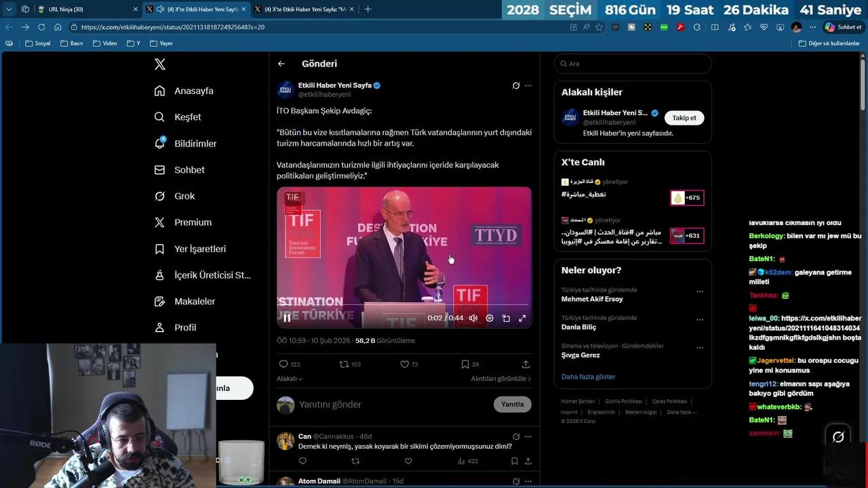
Task: Open Alıntıları görüntüle link
Action: [501, 379]
